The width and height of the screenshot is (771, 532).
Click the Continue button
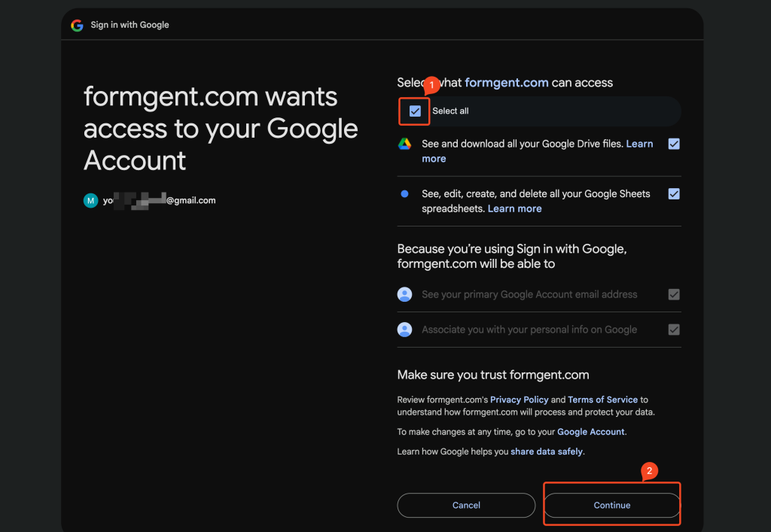click(611, 505)
